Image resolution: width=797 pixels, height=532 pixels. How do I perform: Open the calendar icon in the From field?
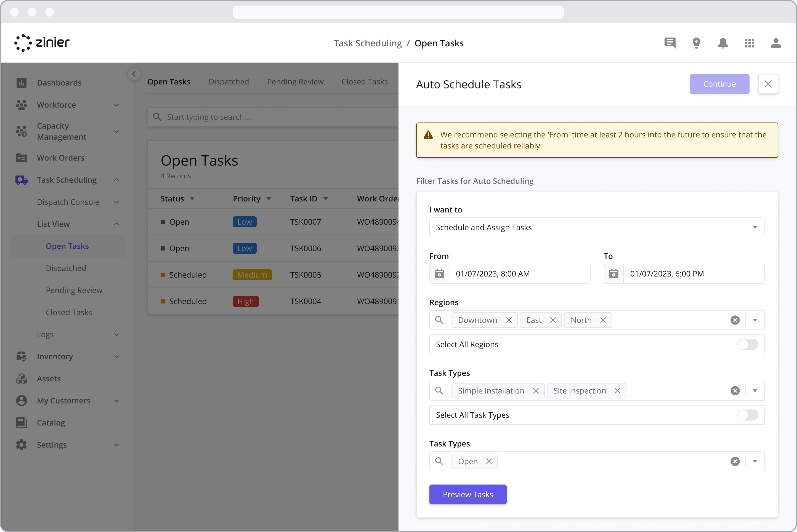click(439, 274)
